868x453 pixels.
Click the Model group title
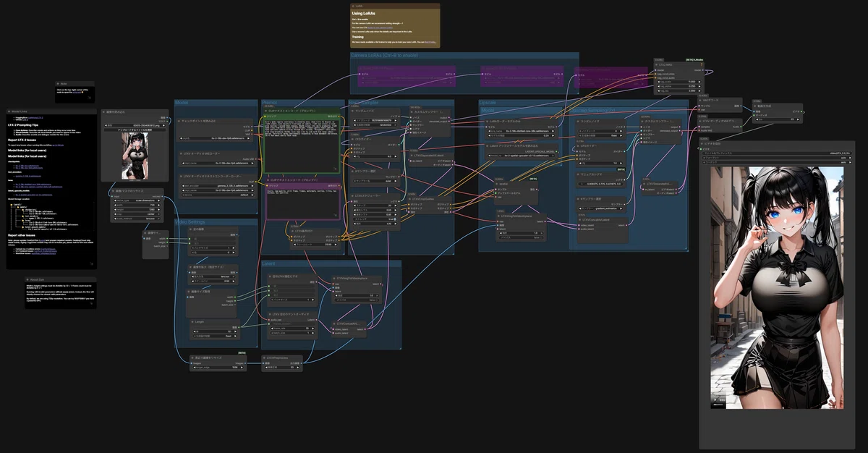(183, 103)
